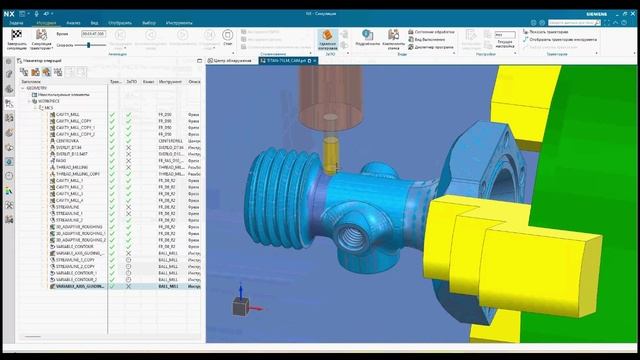Open the animation step dropdown arrow
The height and width of the screenshot is (360, 640).
125,48
